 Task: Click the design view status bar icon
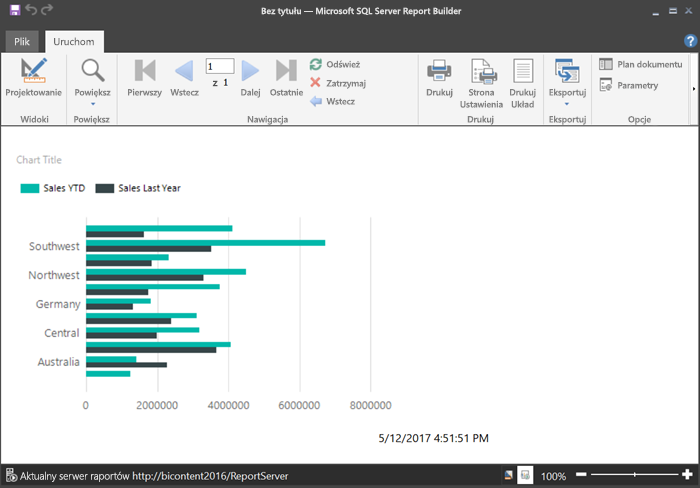pyautogui.click(x=508, y=475)
